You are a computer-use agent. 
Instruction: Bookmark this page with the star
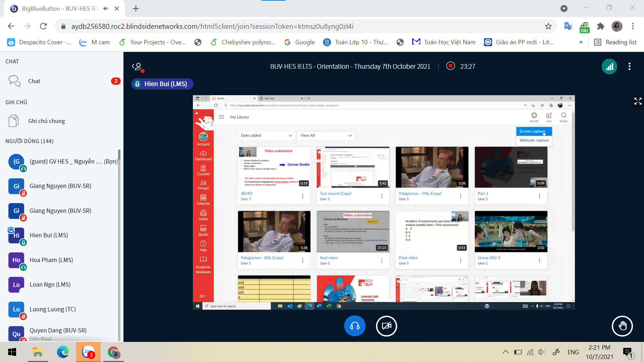(548, 26)
